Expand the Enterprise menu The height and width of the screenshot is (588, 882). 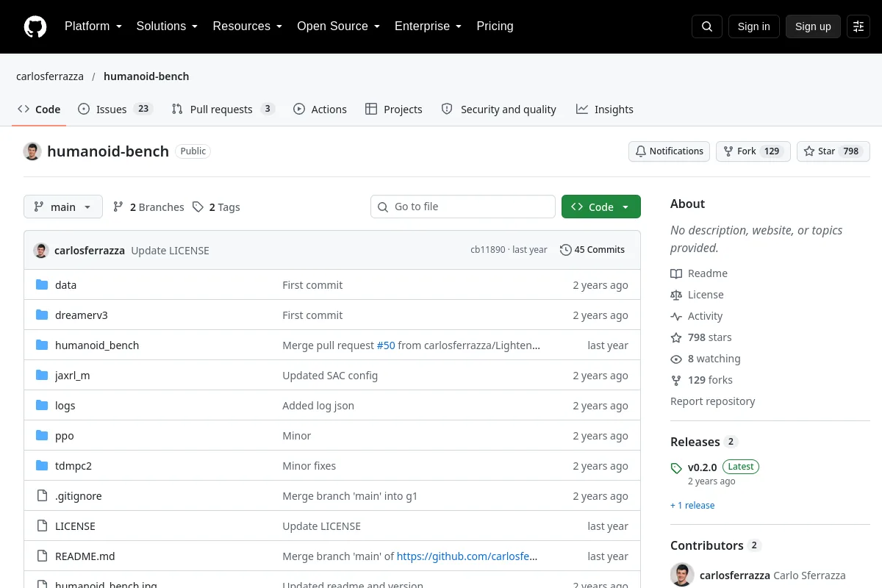(x=429, y=26)
